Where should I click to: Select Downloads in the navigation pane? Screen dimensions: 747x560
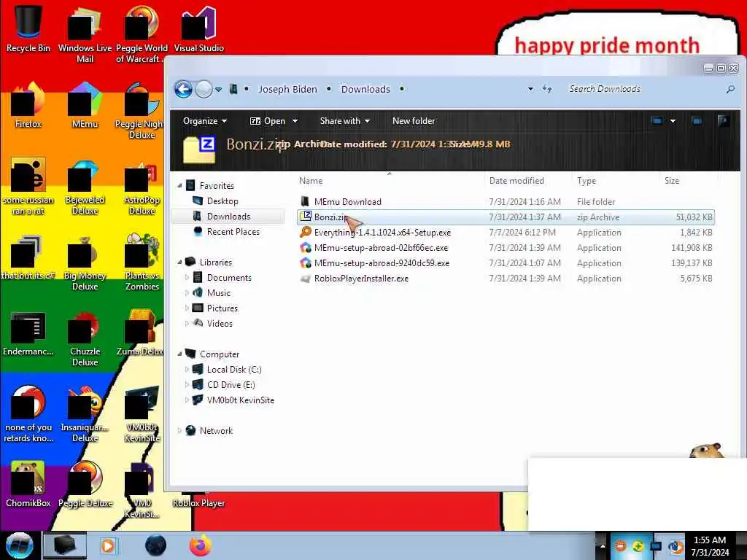(x=228, y=216)
